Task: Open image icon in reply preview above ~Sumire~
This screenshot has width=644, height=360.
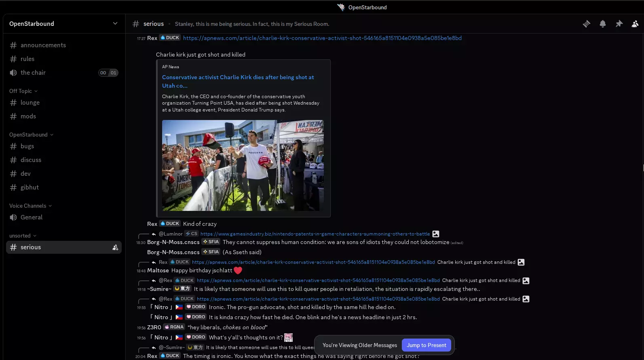Action: point(526,280)
